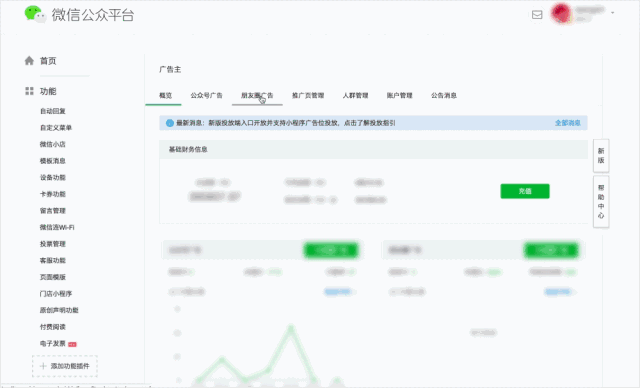Click the blue info icon in notice bar

click(x=170, y=123)
